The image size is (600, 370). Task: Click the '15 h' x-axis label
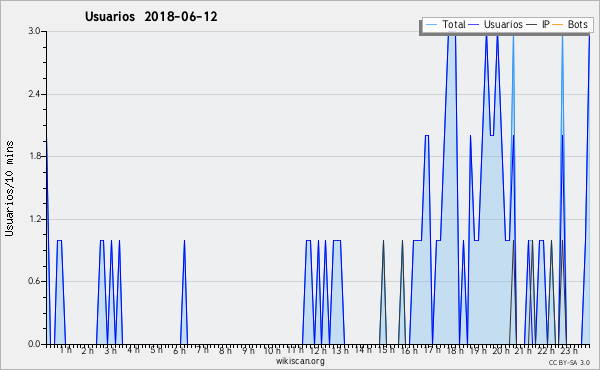[x=386, y=350]
